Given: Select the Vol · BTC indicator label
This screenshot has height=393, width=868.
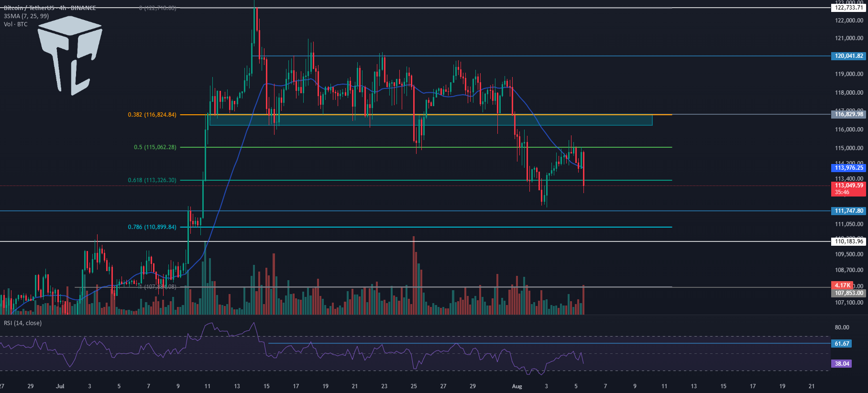Looking at the screenshot, I should (x=16, y=24).
